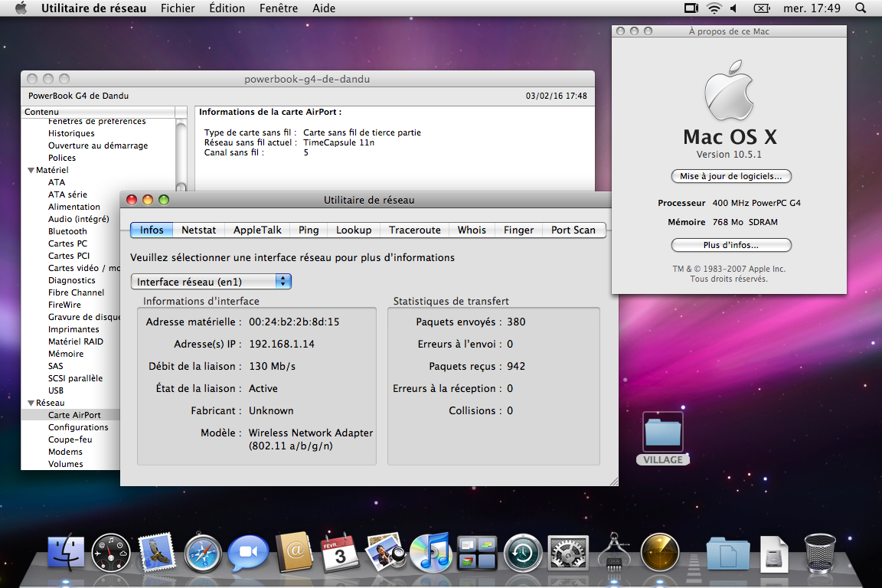Image resolution: width=882 pixels, height=588 pixels.
Task: Open Spotlight search magnifier
Action: [x=861, y=8]
